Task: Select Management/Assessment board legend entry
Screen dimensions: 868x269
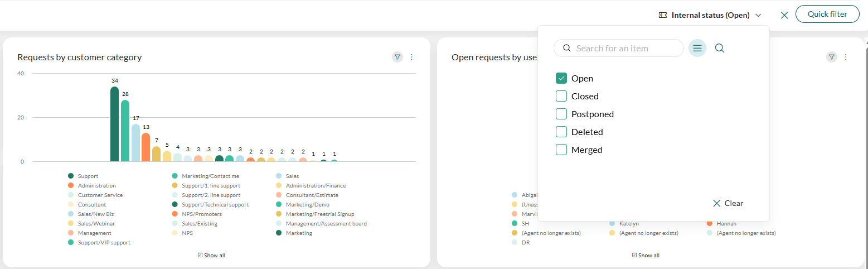Action: coord(322,224)
